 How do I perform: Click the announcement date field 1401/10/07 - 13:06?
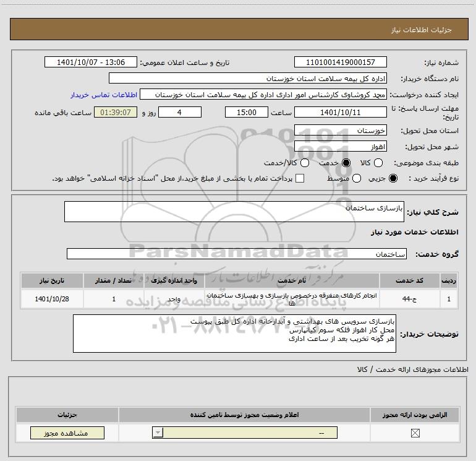tap(91, 62)
